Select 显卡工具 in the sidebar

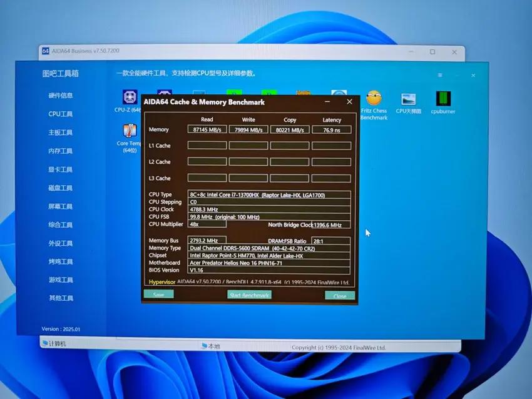[60, 169]
